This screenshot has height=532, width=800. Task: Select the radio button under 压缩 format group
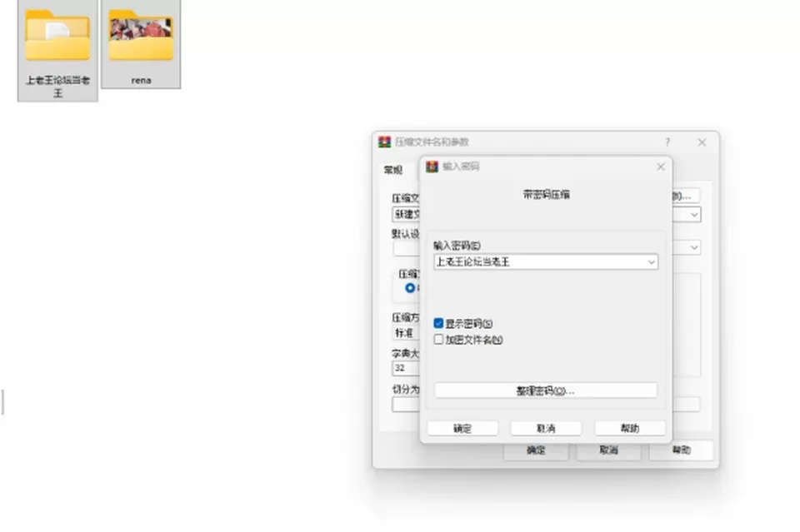point(410,288)
